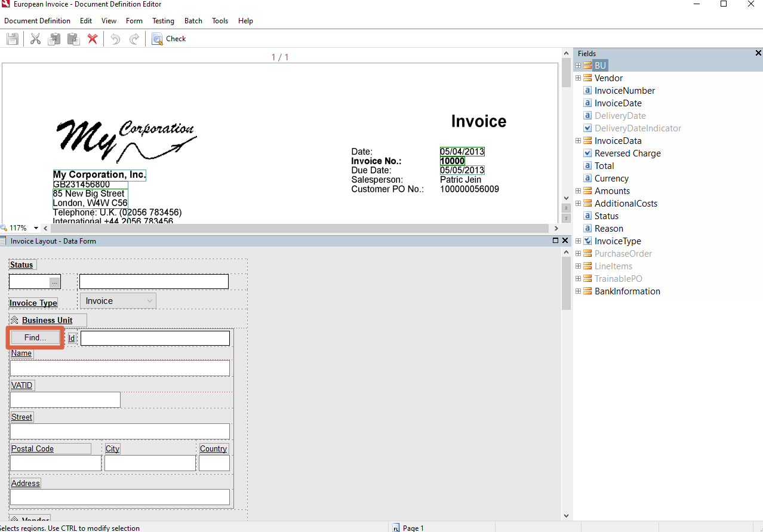Close the Fields panel
Image resolution: width=763 pixels, height=532 pixels.
[x=758, y=53]
